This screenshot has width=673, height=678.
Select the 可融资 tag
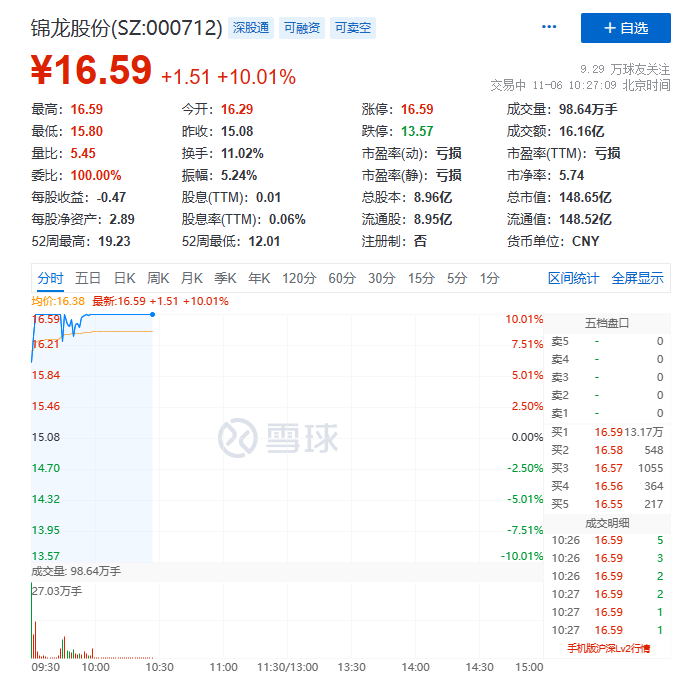(302, 28)
